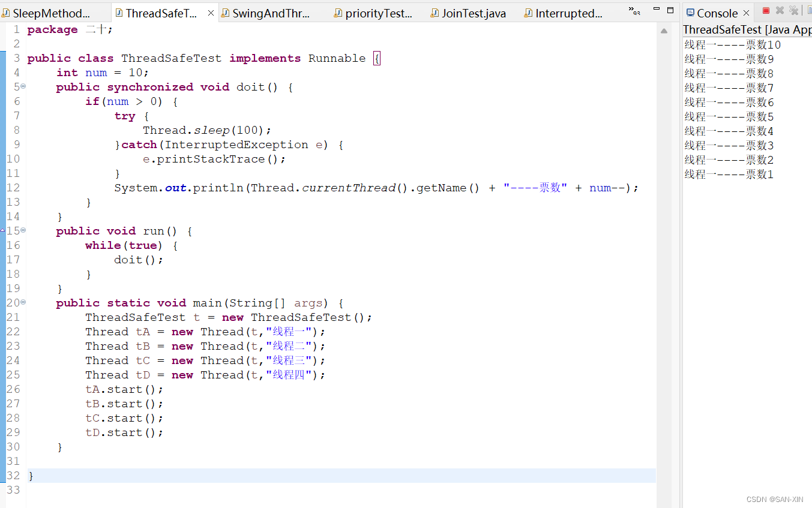Click console output '票数4' line
812x508 pixels.
[x=729, y=131]
